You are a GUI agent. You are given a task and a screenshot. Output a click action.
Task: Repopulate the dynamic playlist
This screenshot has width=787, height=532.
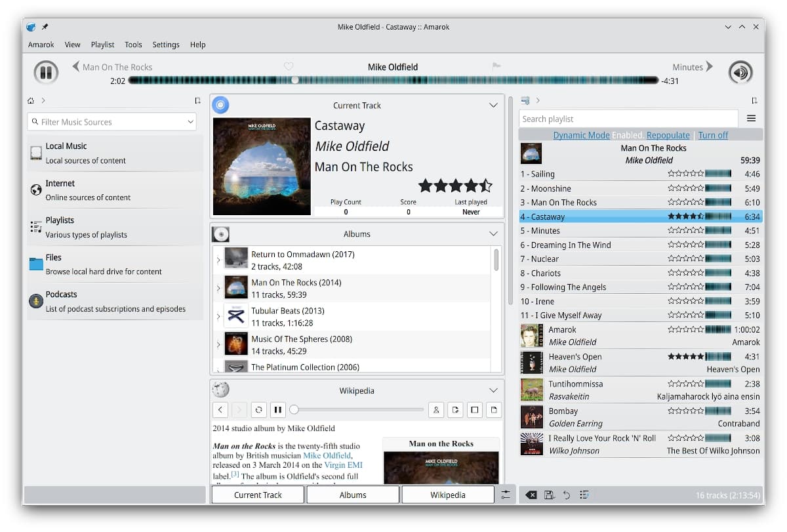click(668, 135)
